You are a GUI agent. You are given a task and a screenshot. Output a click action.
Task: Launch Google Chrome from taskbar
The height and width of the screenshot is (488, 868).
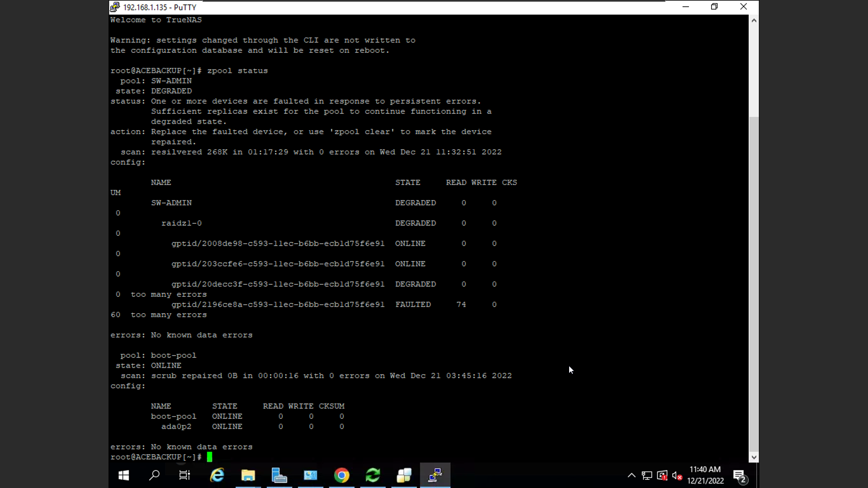tap(342, 475)
